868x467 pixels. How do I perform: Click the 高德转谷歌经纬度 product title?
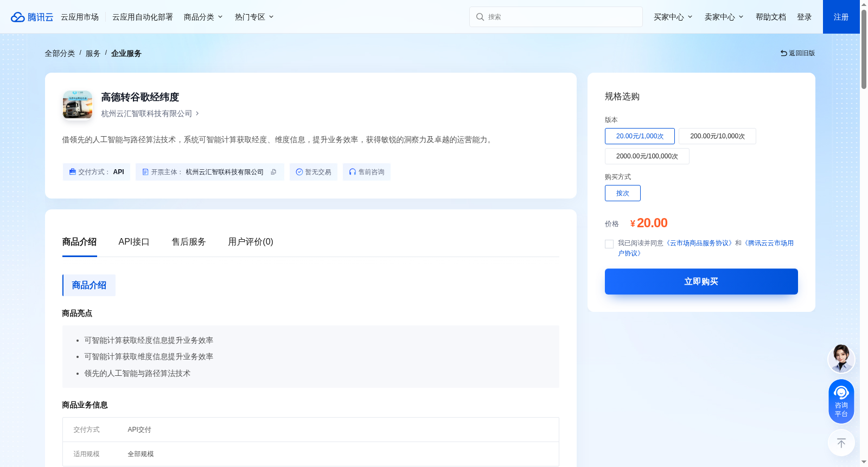140,97
